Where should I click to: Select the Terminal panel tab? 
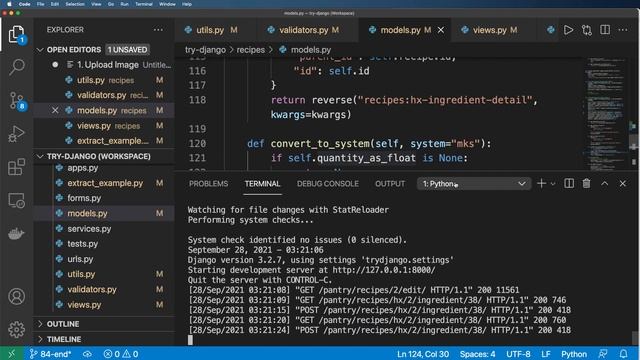[x=262, y=184]
